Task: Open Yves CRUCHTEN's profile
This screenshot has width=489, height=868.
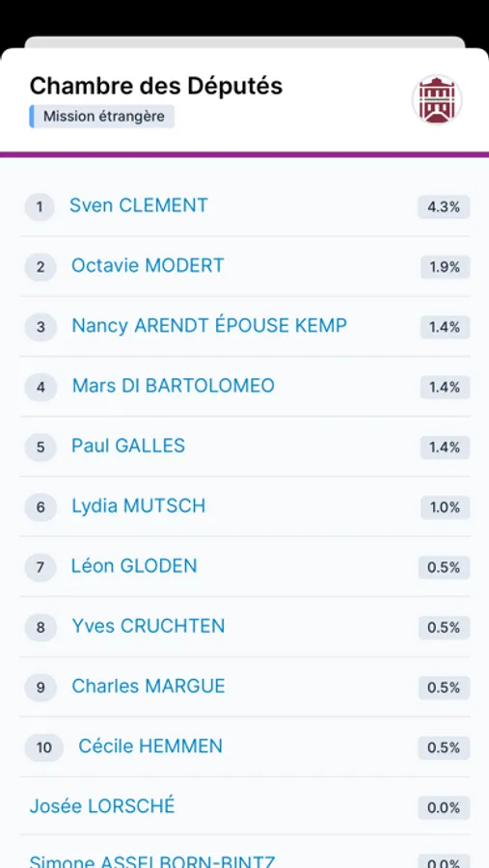Action: pyautogui.click(x=149, y=626)
